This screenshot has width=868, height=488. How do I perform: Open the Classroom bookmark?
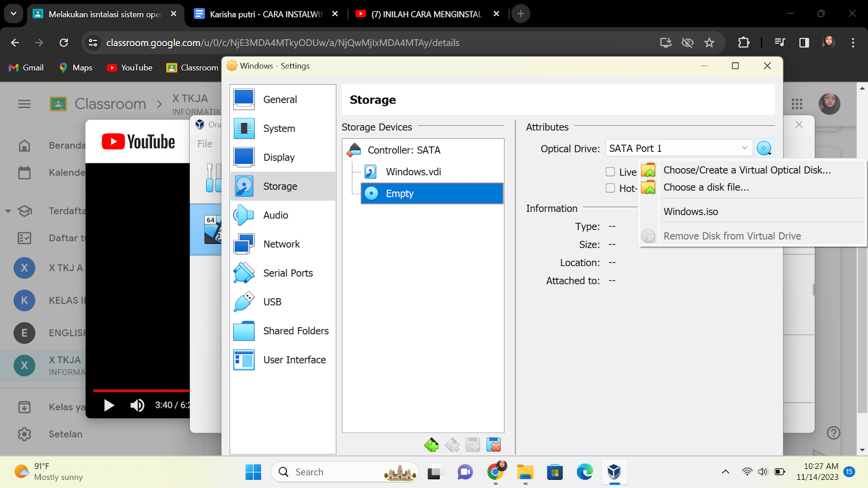coord(192,68)
